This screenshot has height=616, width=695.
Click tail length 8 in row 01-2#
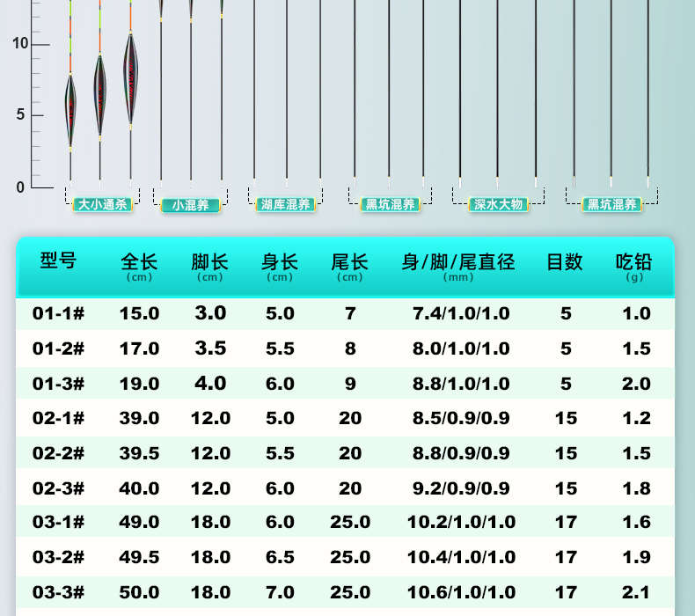coord(350,348)
